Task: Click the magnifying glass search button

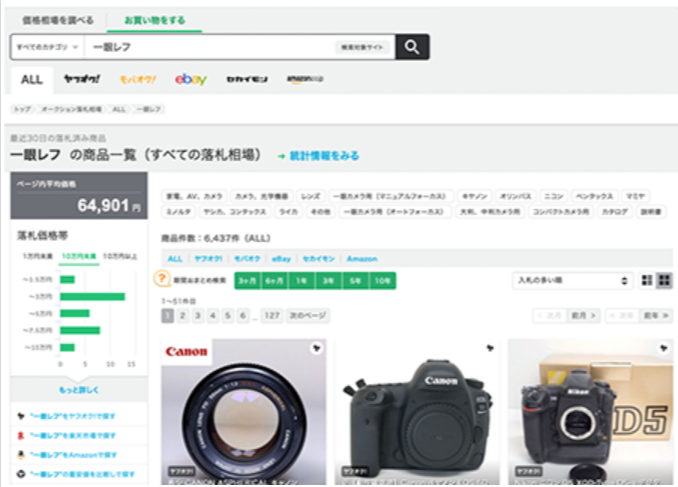Action: 411,47
